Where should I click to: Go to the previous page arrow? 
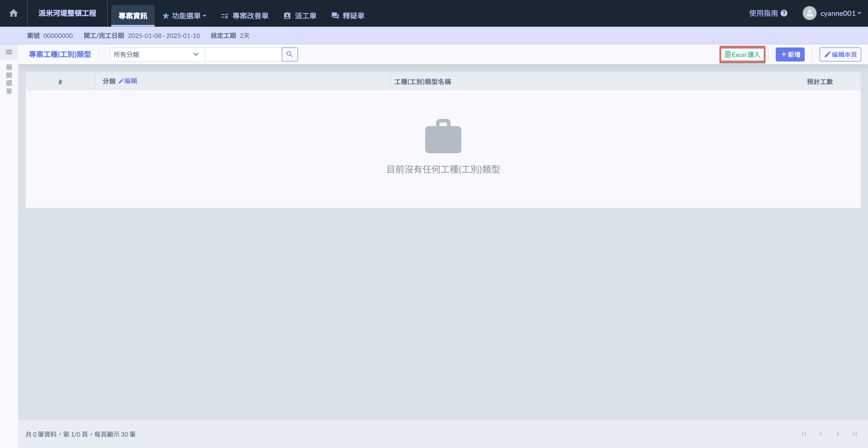(x=821, y=434)
